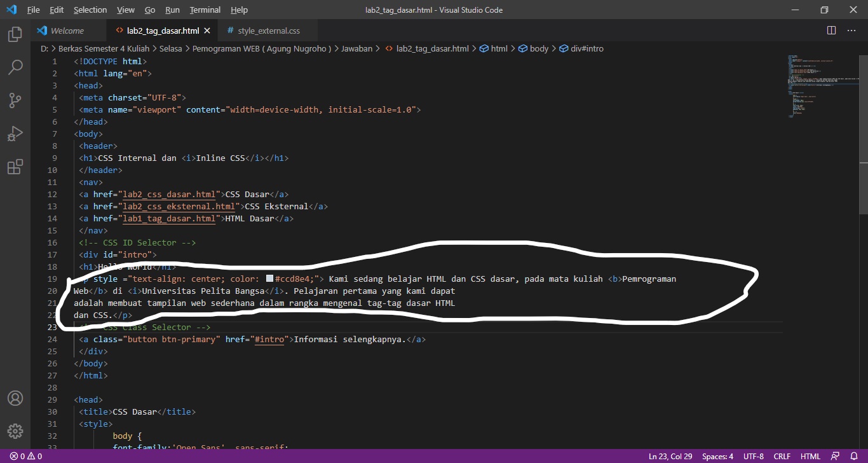Click the Accounts icon
Image resolution: width=868 pixels, height=463 pixels.
(x=15, y=398)
